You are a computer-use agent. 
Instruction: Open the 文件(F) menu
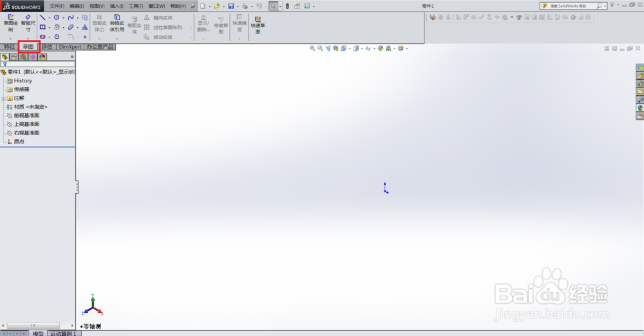[x=57, y=6]
